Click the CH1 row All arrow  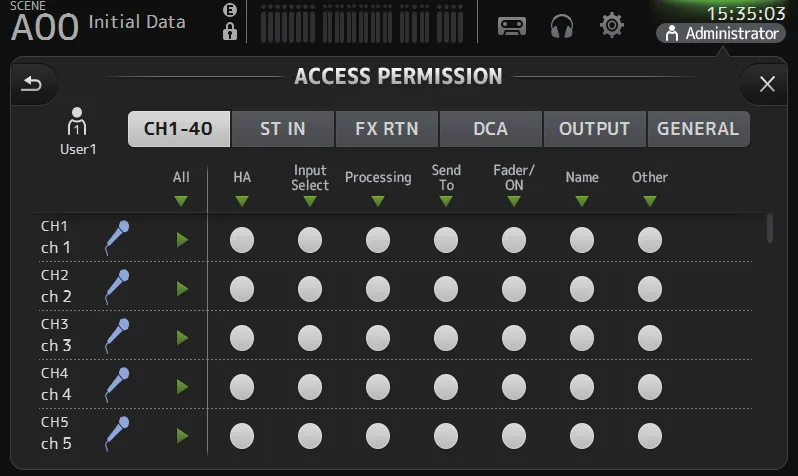[x=182, y=240]
